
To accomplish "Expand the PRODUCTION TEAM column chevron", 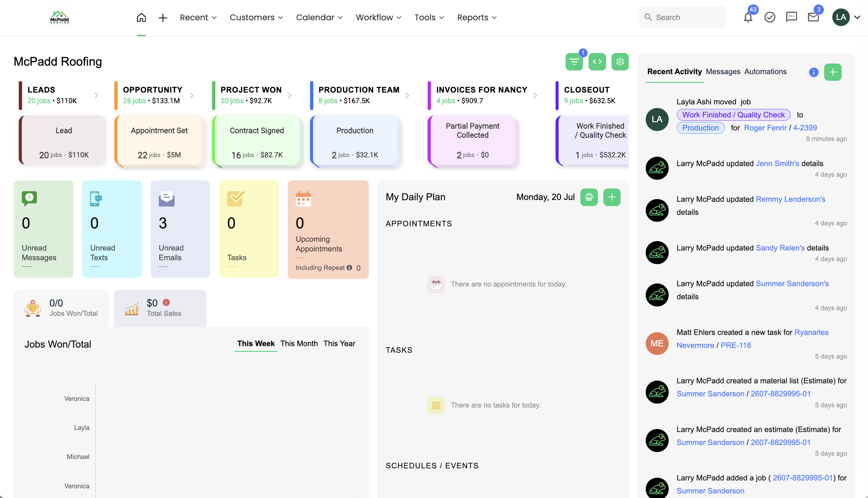I will click(x=407, y=95).
